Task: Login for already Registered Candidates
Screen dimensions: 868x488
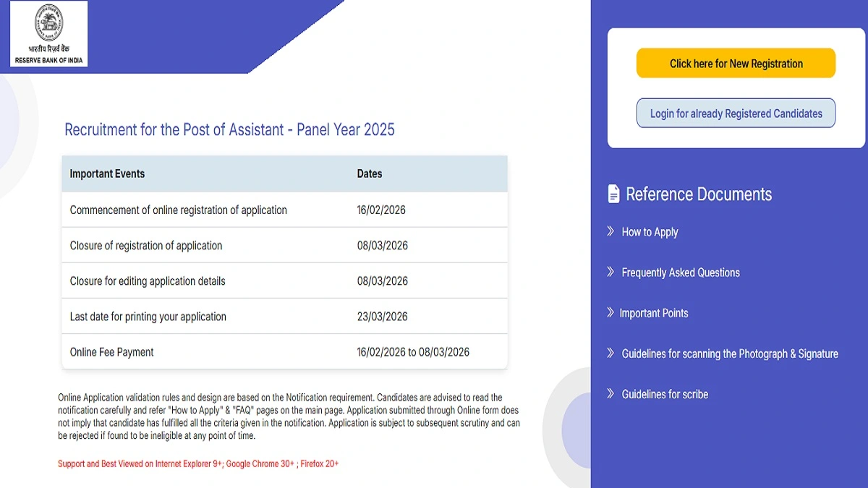Action: click(736, 113)
